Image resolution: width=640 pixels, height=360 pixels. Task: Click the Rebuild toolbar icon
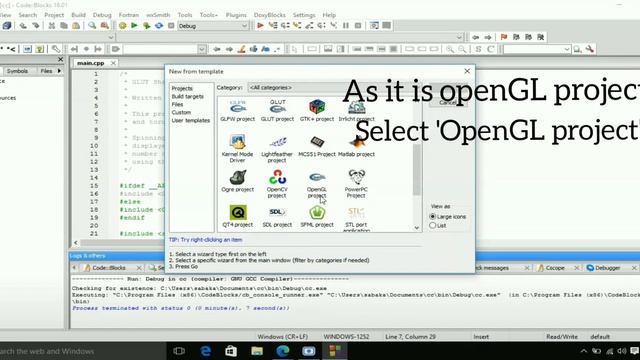coord(159,26)
